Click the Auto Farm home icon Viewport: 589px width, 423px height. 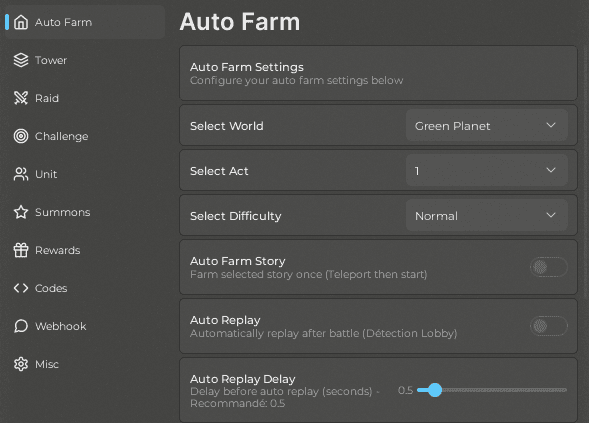click(x=21, y=22)
